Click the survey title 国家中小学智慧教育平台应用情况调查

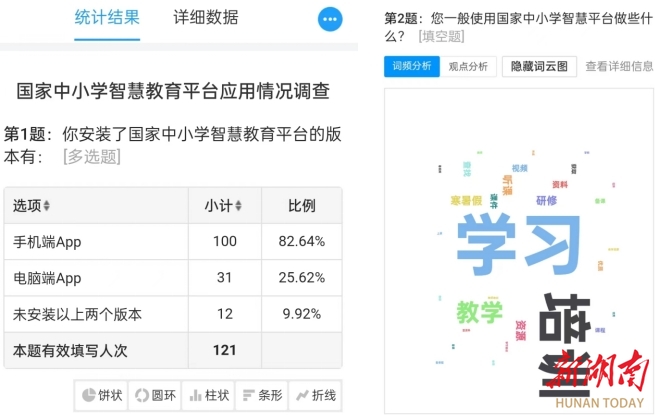(173, 91)
